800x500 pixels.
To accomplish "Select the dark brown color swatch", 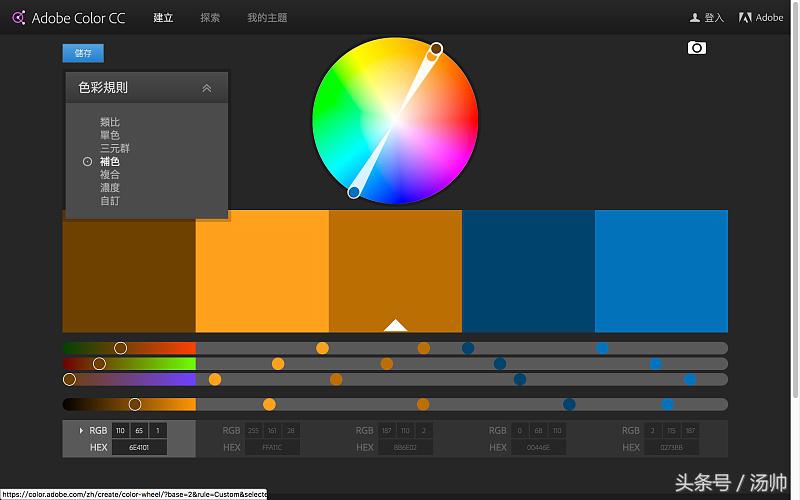I will click(x=129, y=276).
